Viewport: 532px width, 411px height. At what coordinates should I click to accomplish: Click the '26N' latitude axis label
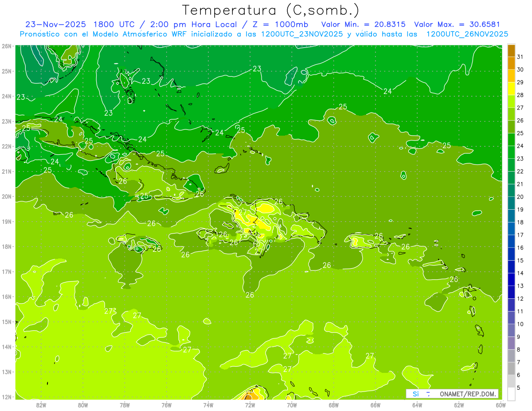click(x=7, y=46)
